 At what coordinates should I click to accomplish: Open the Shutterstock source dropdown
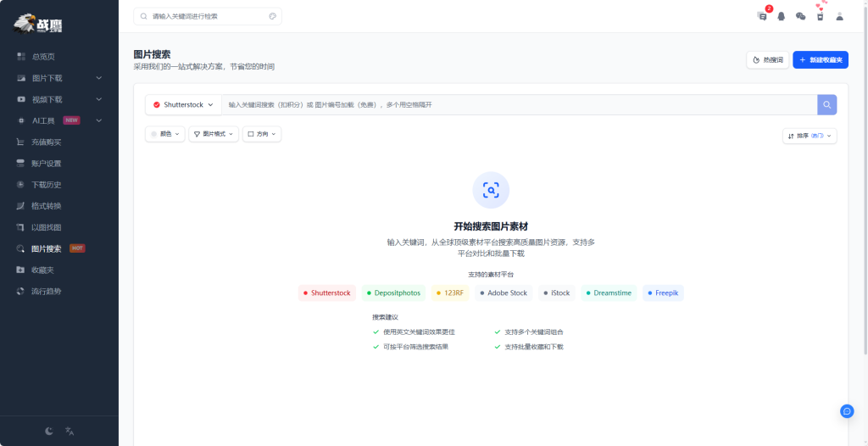[x=183, y=104]
